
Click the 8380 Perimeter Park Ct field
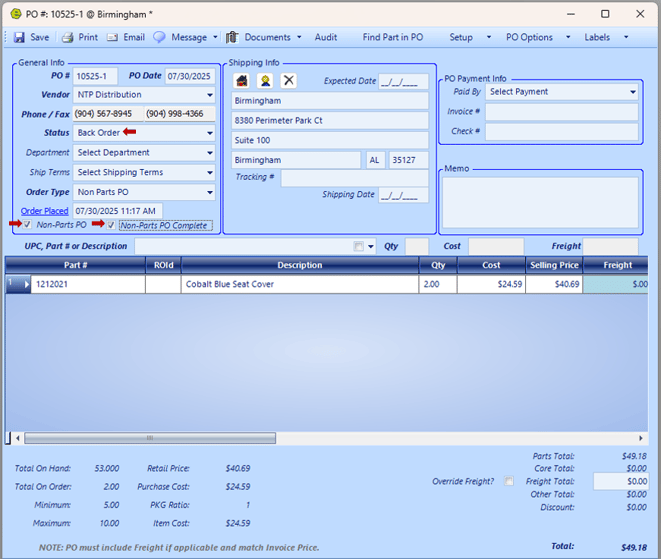(x=330, y=121)
